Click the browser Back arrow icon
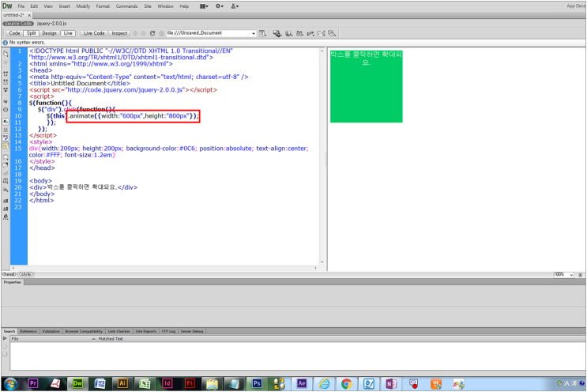Screen dimensions: 587x392 (x=135, y=33)
